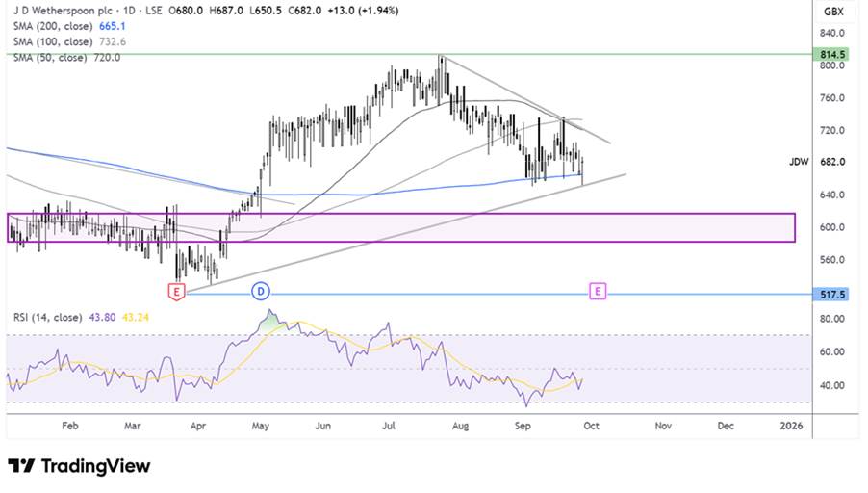Click the 2026 label on time axis
Image resolution: width=868 pixels, height=493 pixels.
(x=790, y=426)
